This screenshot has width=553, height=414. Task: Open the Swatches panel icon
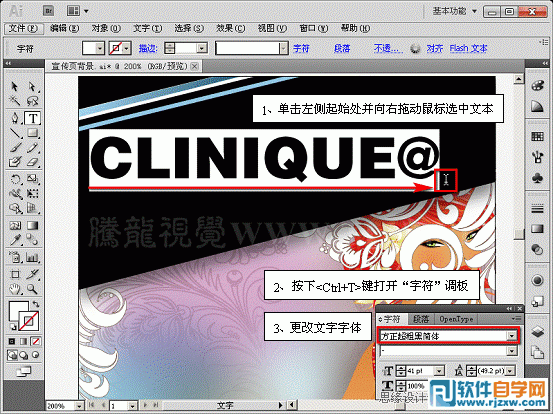pos(537,136)
